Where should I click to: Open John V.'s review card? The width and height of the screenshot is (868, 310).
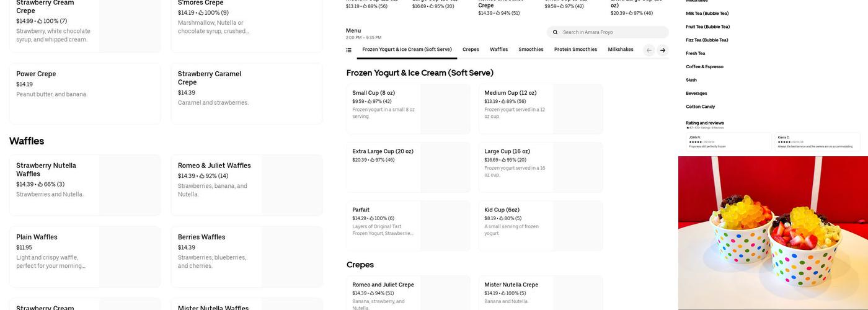click(728, 142)
